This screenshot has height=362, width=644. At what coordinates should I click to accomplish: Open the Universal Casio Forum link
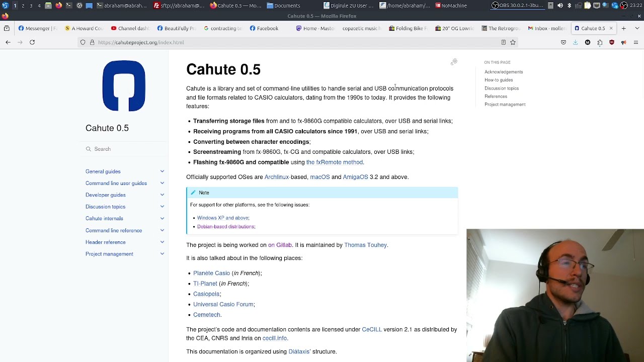(223, 304)
